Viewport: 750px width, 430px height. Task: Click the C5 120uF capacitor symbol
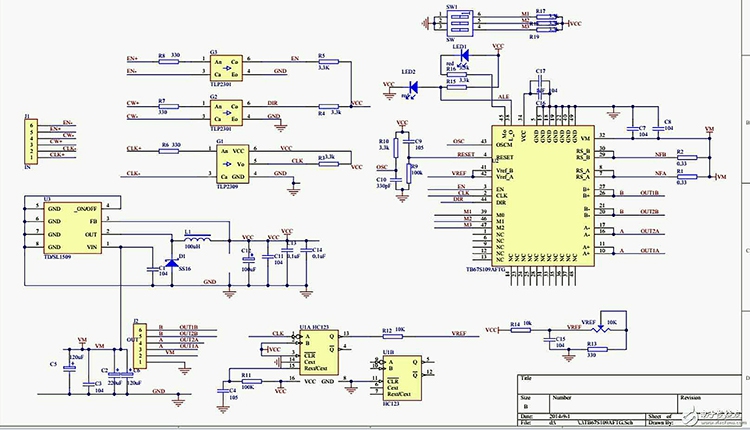[x=72, y=368]
